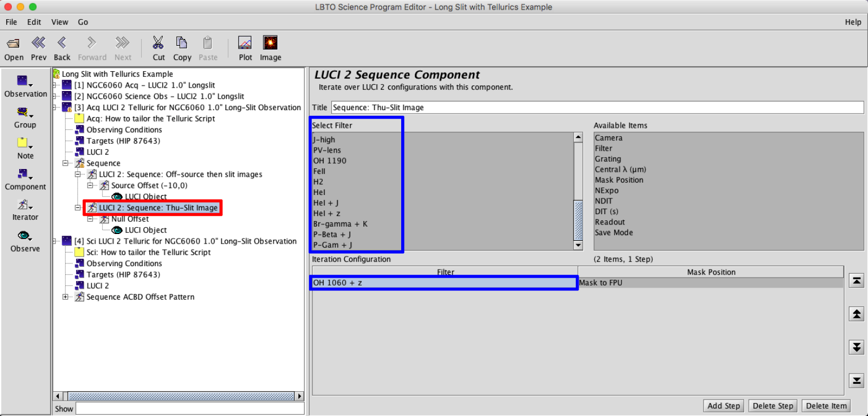Move step up with double-up arrow button
Viewport: 868px width, 416px height.
click(856, 314)
